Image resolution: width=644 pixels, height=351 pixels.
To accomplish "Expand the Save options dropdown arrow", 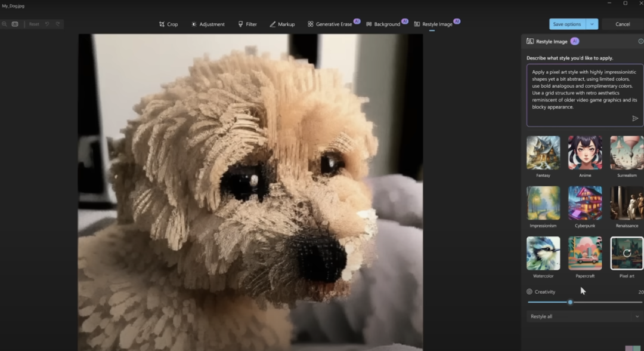I will [x=592, y=24].
